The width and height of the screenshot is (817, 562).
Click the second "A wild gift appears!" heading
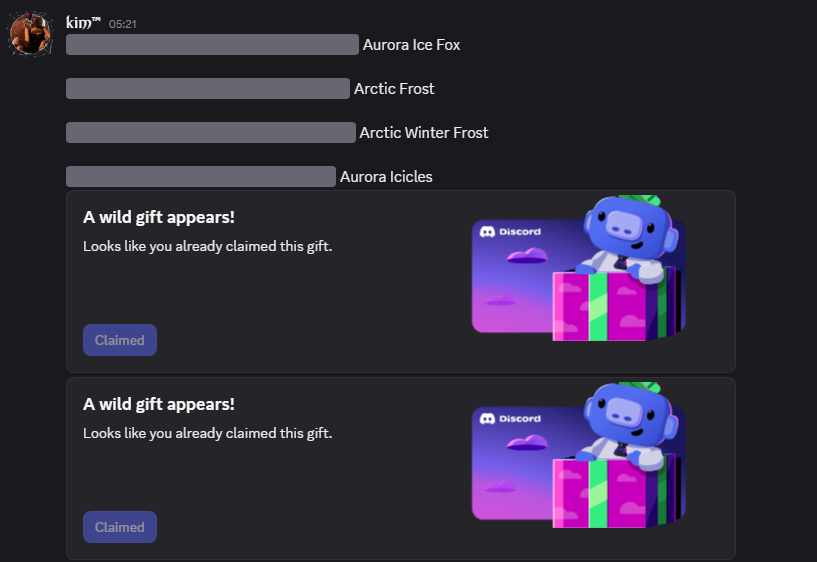pyautogui.click(x=159, y=404)
